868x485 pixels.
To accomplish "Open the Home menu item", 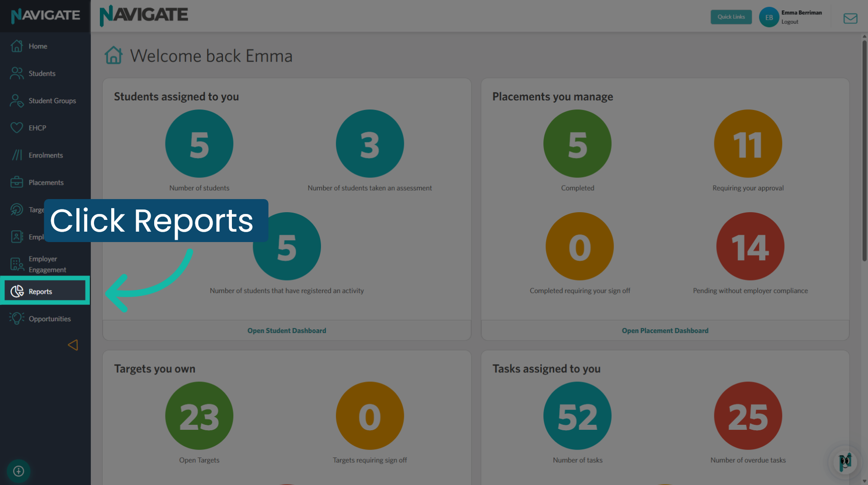I will point(45,46).
